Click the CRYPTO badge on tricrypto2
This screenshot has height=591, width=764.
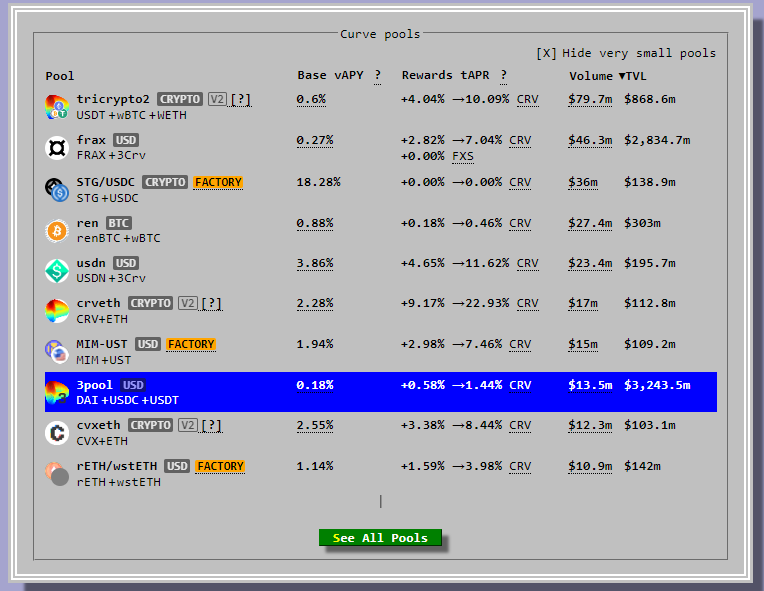pos(180,99)
